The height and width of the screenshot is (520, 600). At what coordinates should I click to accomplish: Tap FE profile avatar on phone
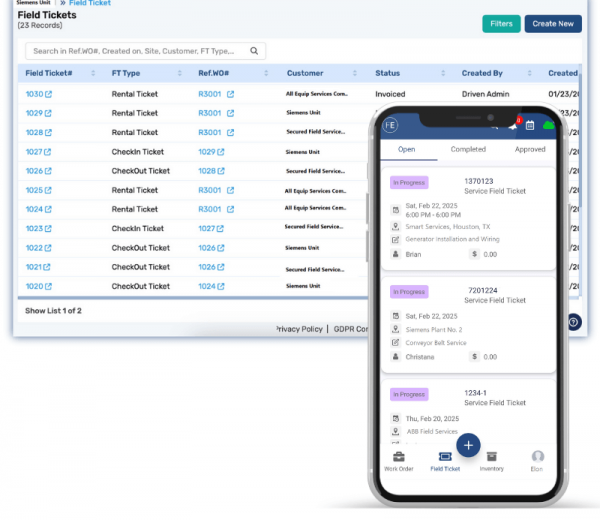390,125
